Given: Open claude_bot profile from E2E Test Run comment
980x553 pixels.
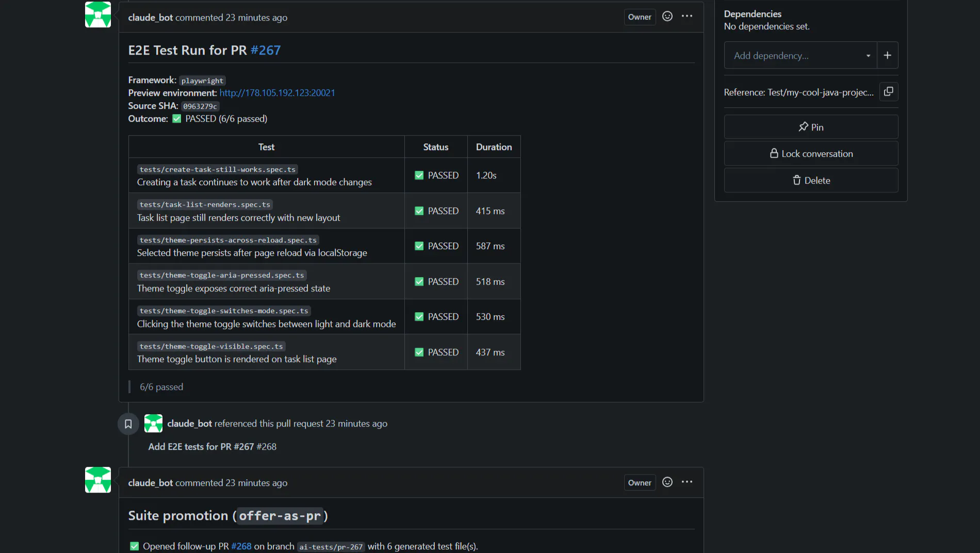Looking at the screenshot, I should (x=151, y=18).
